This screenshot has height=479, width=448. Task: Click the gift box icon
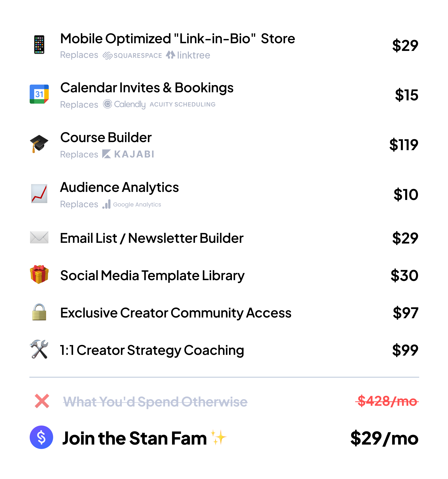pyautogui.click(x=39, y=274)
